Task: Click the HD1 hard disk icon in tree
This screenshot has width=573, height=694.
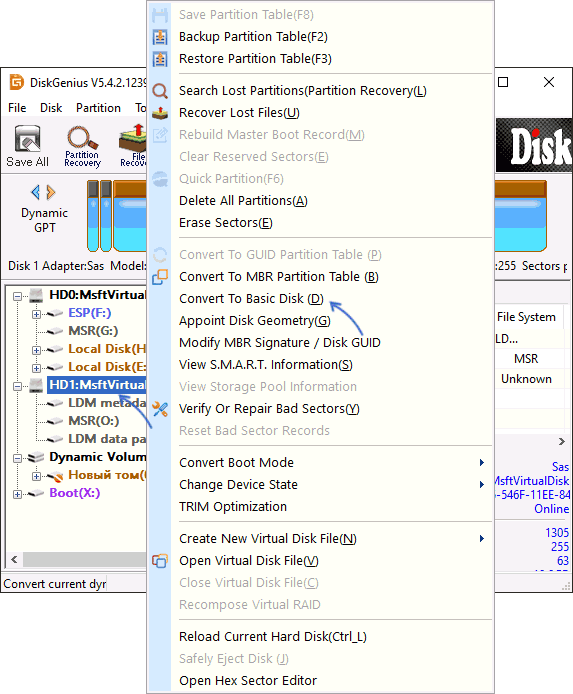Action: (36, 386)
